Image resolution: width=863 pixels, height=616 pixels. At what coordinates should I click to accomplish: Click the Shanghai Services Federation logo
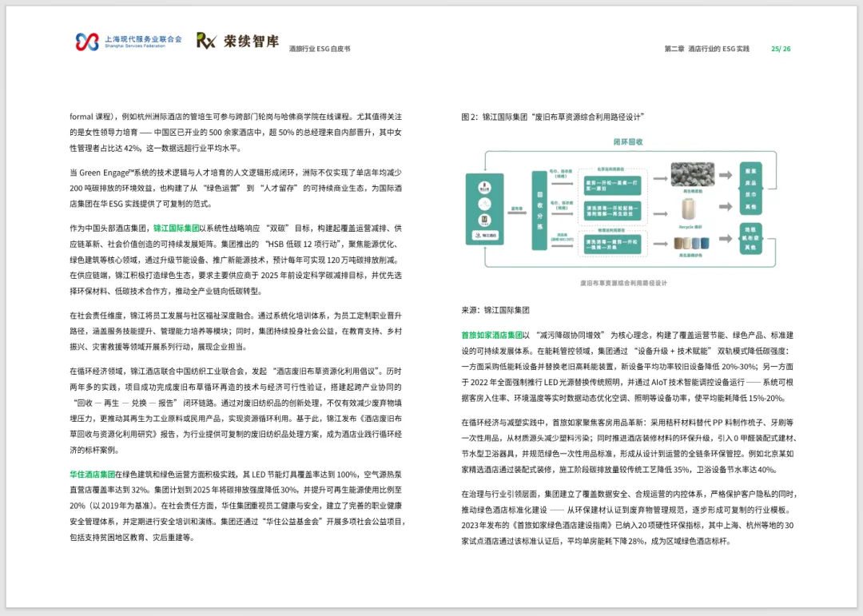click(x=128, y=42)
